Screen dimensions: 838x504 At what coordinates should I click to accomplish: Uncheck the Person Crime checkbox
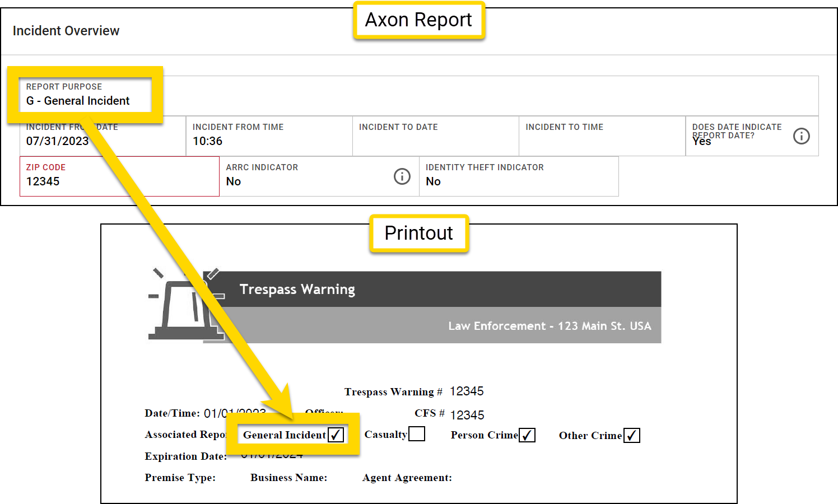coord(527,435)
